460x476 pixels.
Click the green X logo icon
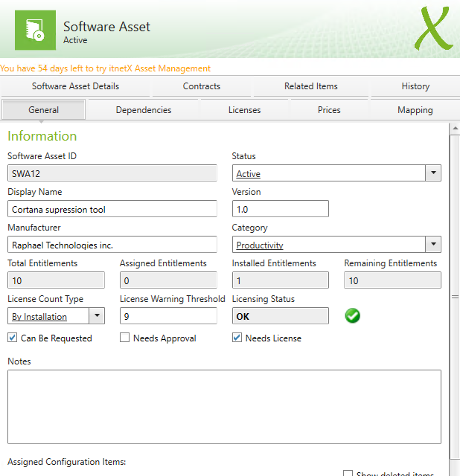pyautogui.click(x=433, y=28)
